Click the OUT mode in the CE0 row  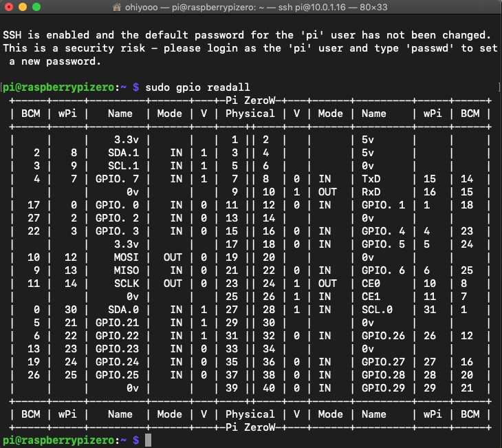click(x=327, y=284)
